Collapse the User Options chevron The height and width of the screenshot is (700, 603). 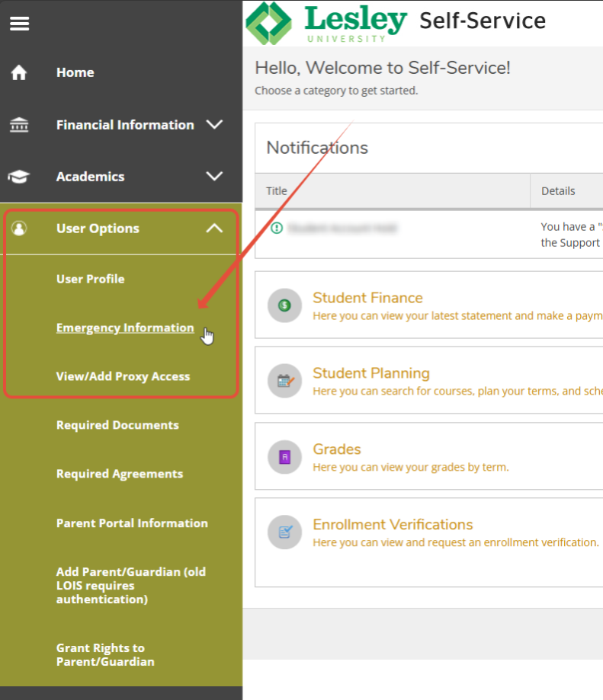tap(214, 228)
